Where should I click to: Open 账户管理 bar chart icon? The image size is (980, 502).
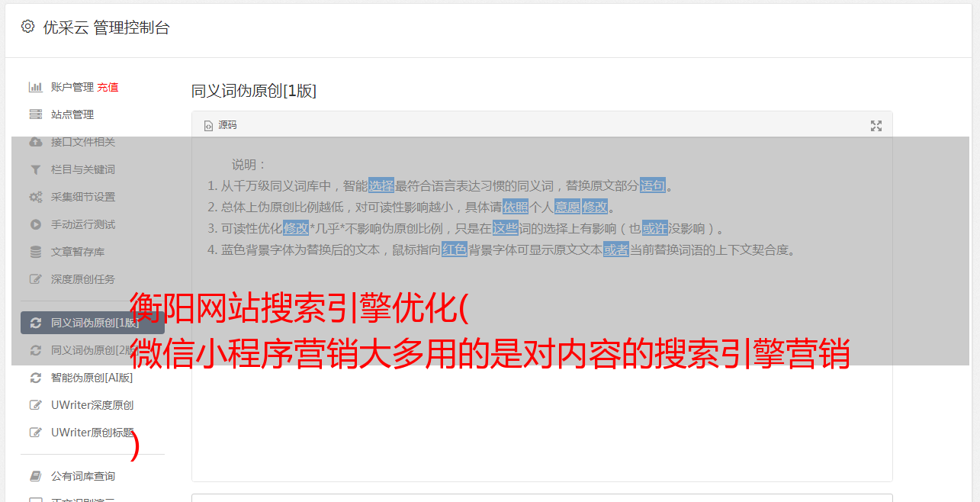click(35, 87)
